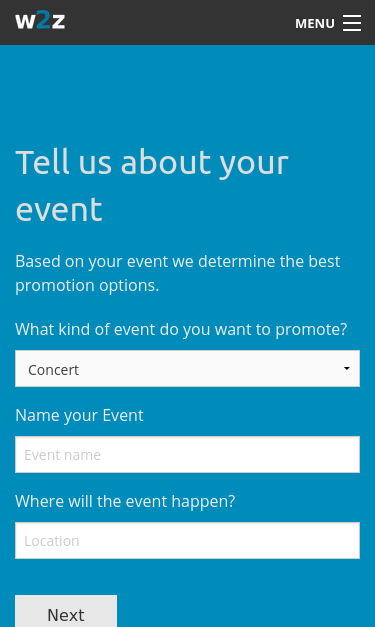Click the 'Where will the event happen?' label

pyautogui.click(x=125, y=501)
